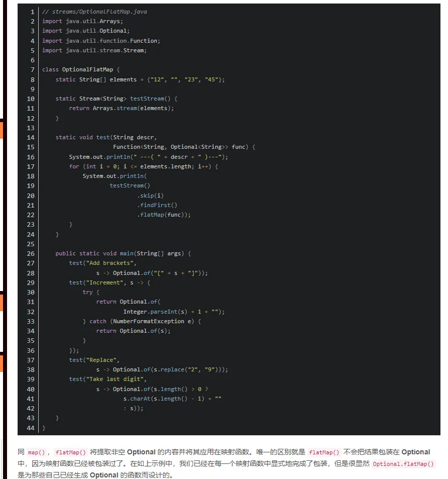Screen dimensions: 448x479
Task: Click inline code 'Optional.flatMap()' in the paragraph
Action: point(403,464)
